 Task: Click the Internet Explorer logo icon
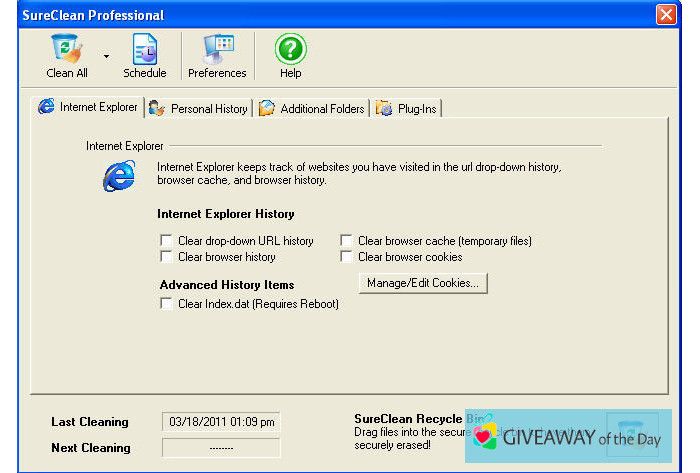click(118, 176)
